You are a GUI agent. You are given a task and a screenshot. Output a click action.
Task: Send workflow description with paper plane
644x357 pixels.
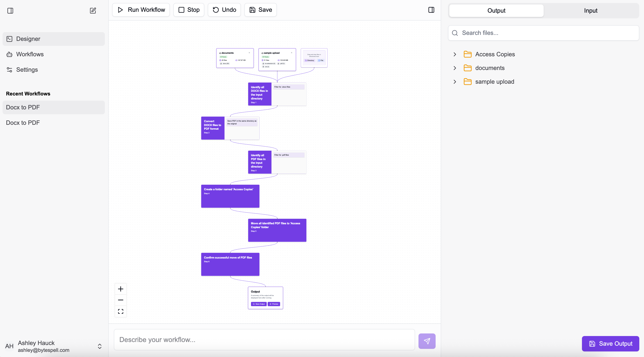coord(427,341)
